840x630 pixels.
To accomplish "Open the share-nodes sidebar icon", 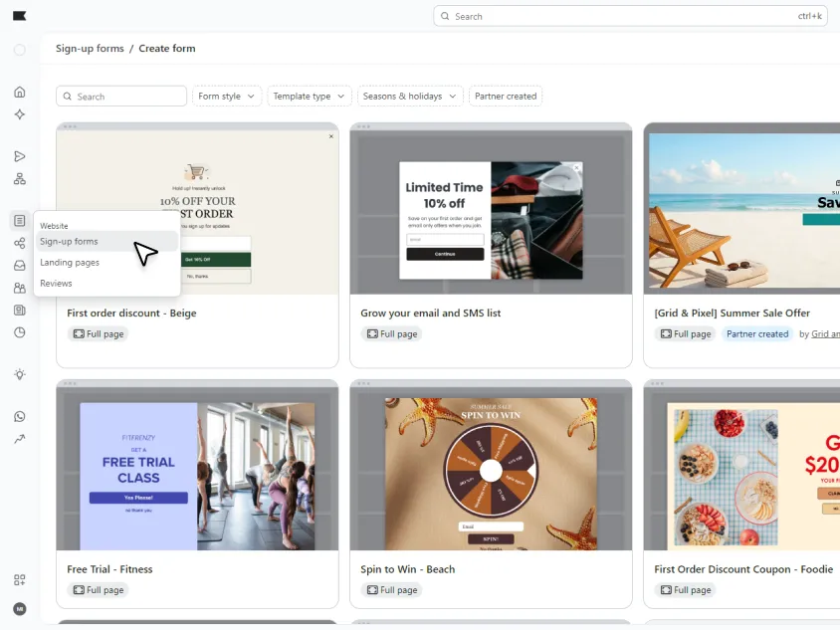I will 20,243.
